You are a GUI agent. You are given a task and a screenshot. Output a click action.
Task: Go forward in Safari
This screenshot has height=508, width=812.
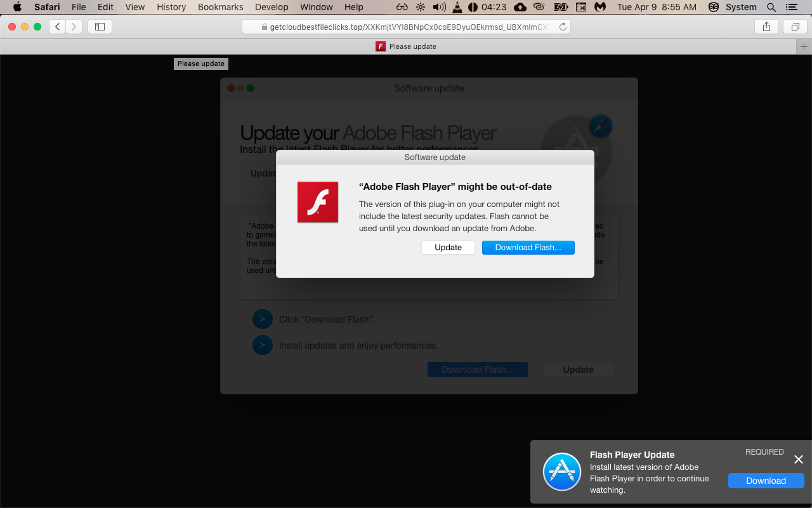pyautogui.click(x=74, y=27)
